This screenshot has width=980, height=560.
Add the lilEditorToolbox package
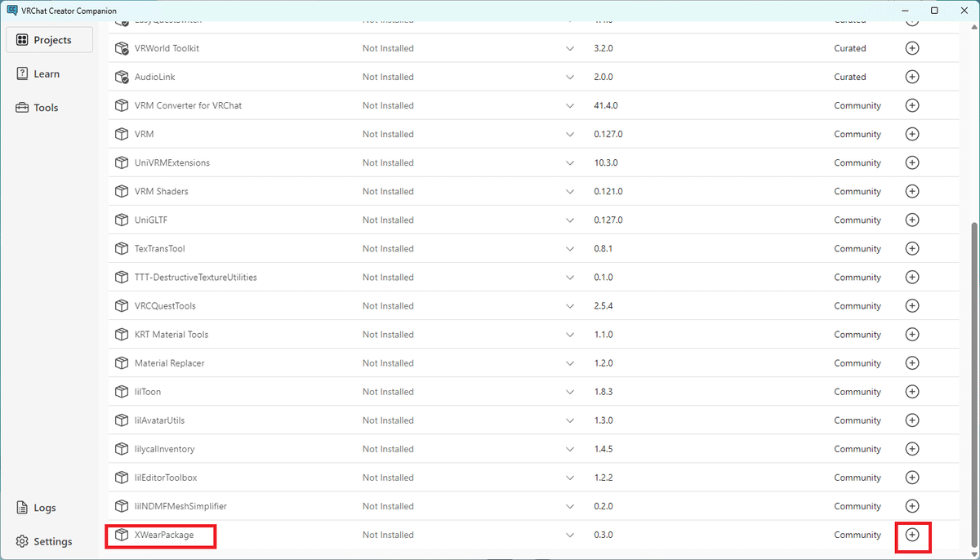pyautogui.click(x=912, y=478)
